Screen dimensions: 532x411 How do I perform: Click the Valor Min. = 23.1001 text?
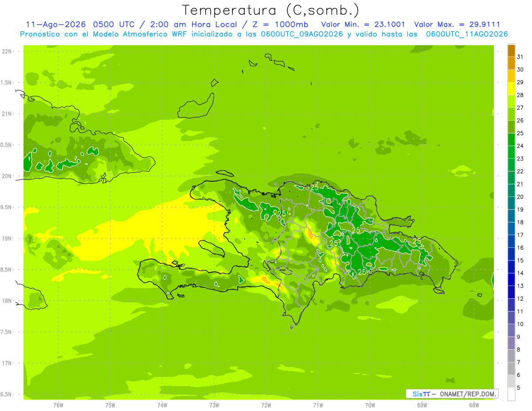pyautogui.click(x=363, y=24)
